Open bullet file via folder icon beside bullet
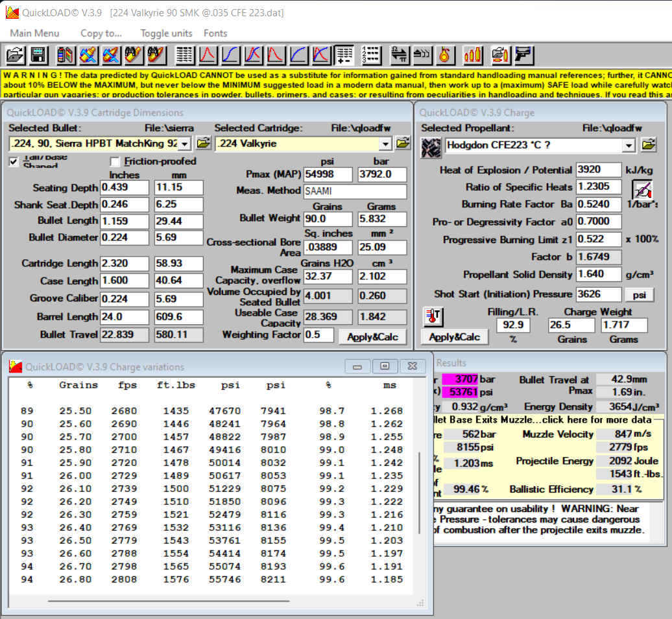The image size is (672, 619). 204,143
